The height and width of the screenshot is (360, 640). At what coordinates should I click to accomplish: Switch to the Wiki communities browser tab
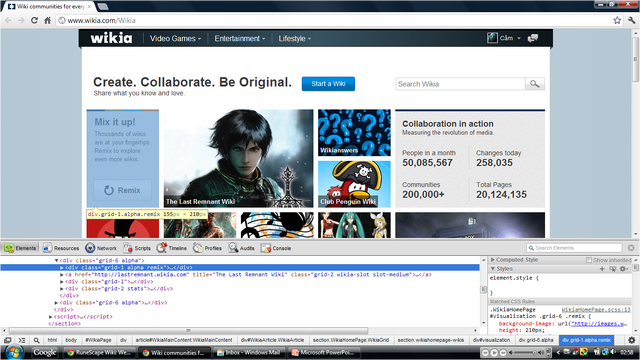pos(49,7)
